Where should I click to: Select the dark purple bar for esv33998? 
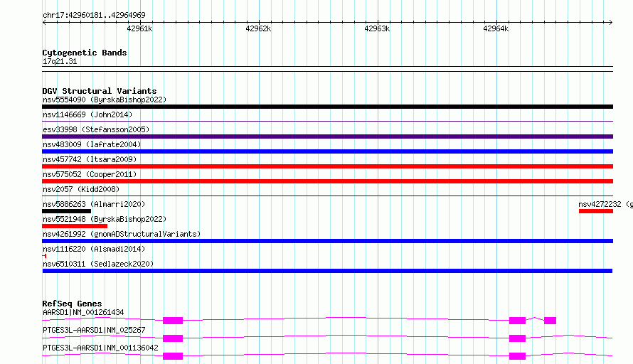[x=327, y=136]
